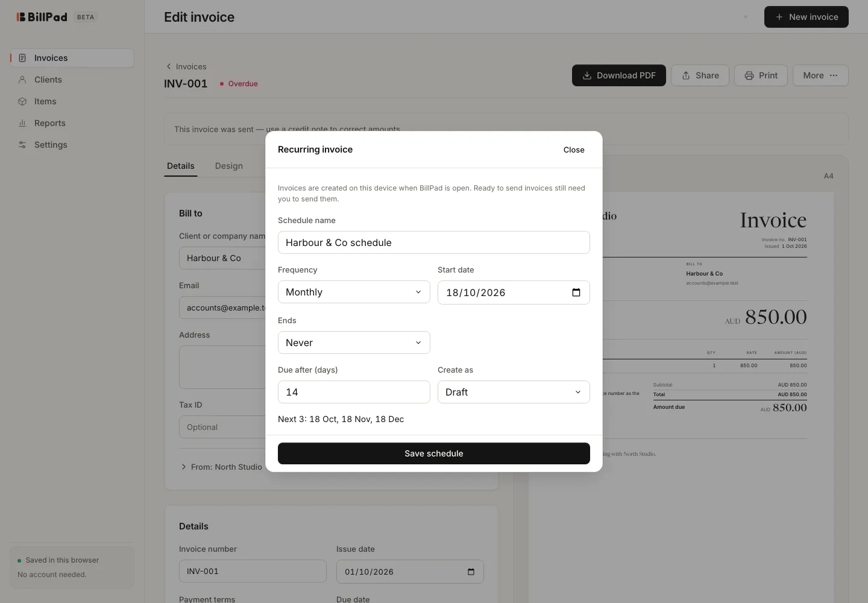Viewport: 868px width, 603px height.
Task: Go to Clients in the sidebar
Action: tap(72, 80)
